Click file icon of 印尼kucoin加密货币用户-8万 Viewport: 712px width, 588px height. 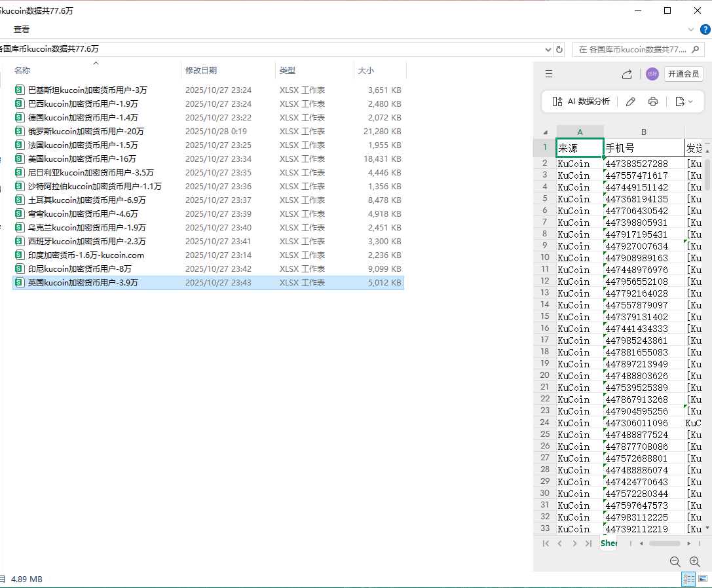(19, 268)
